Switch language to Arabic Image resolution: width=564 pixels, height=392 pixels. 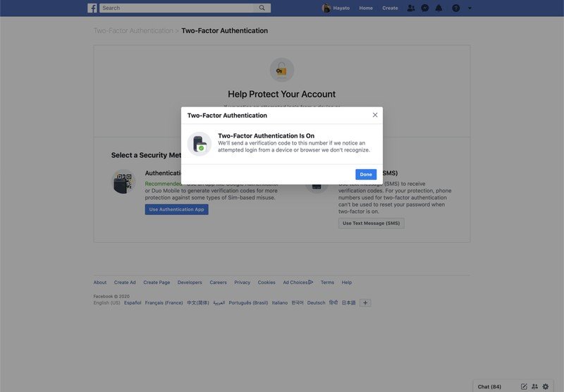tap(219, 302)
